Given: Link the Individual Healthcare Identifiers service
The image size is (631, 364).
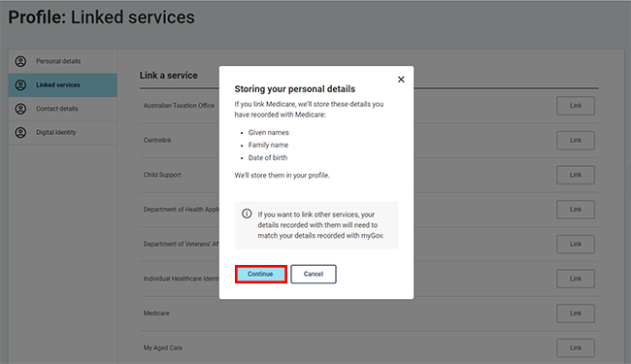Looking at the screenshot, I should [x=576, y=279].
